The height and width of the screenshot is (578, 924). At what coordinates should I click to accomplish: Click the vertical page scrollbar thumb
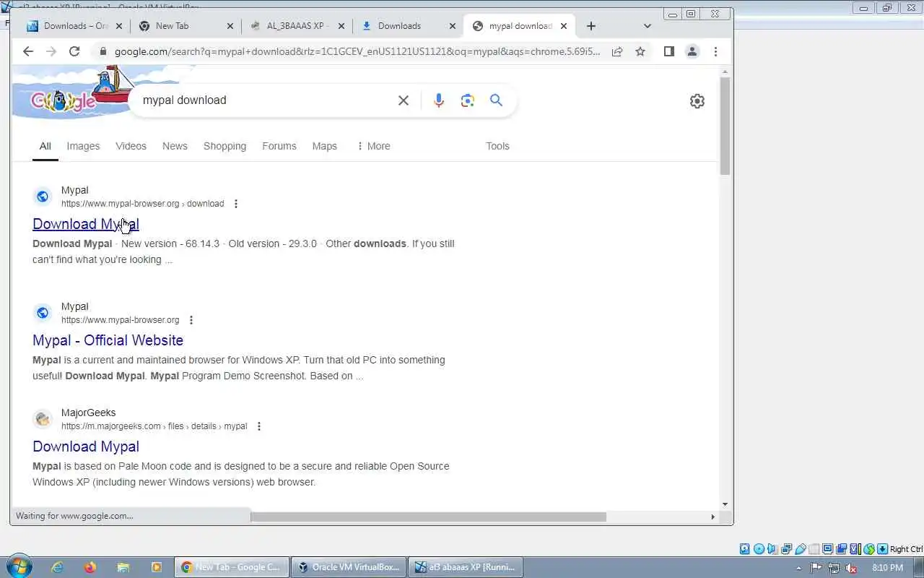[x=725, y=126]
